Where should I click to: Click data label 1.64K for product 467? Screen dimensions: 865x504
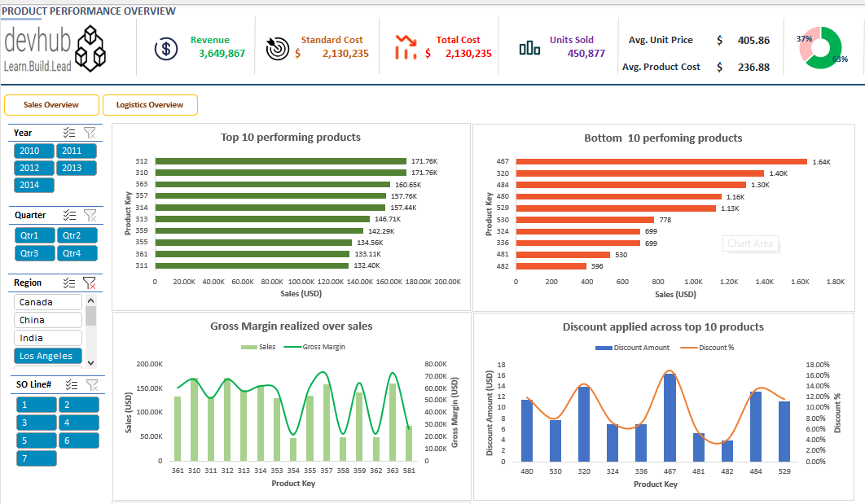[821, 162]
